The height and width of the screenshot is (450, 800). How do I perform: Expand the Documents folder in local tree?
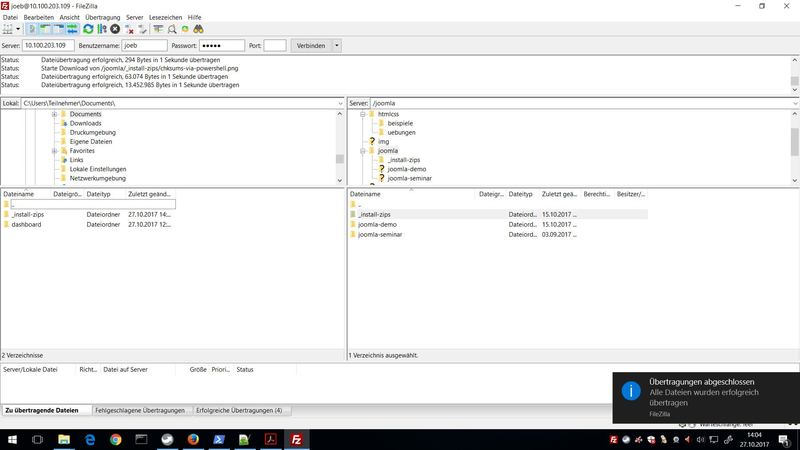click(x=54, y=114)
